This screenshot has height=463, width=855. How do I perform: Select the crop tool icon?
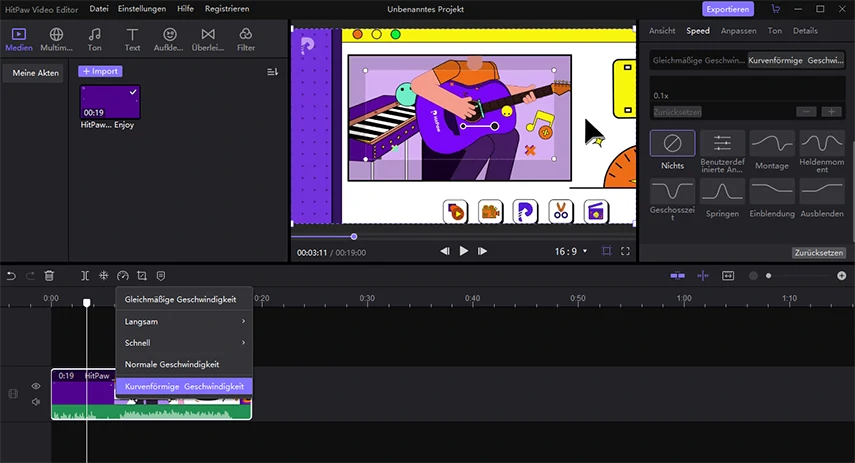[142, 276]
